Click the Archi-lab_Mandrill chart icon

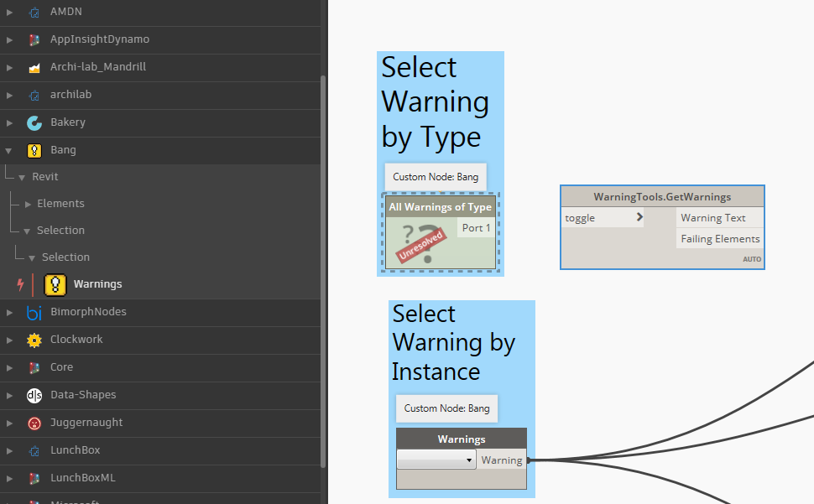34,67
